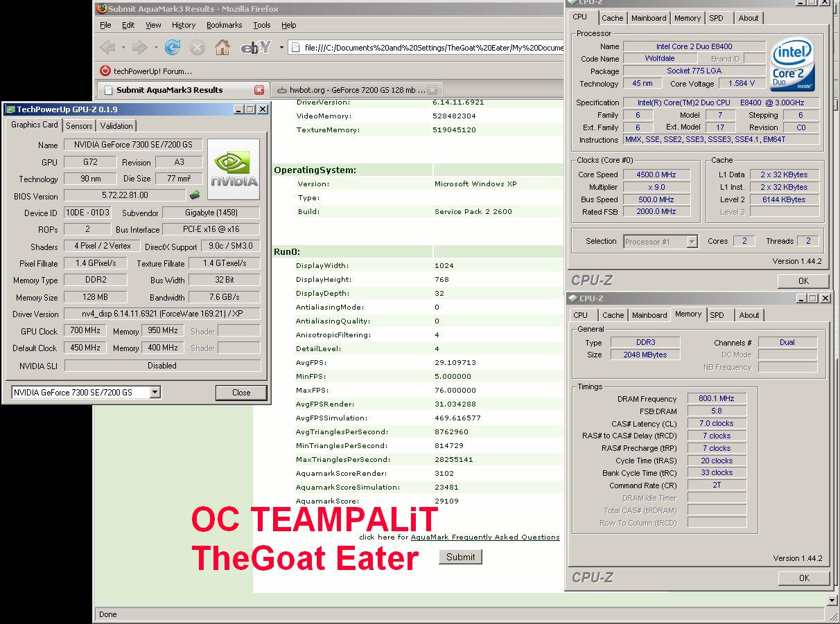The width and height of the screenshot is (840, 624).
Task: Click the Intel Core 2 Duo E8400 name field
Action: click(694, 46)
